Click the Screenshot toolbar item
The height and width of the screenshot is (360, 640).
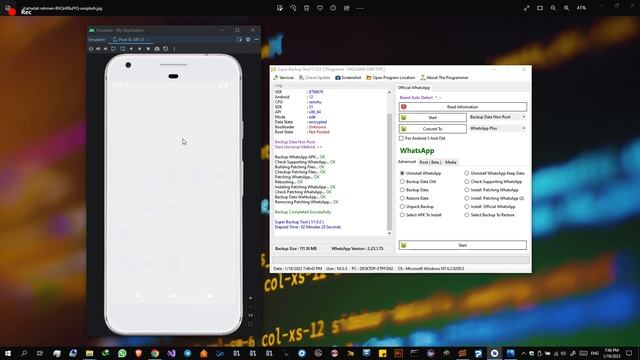point(348,78)
